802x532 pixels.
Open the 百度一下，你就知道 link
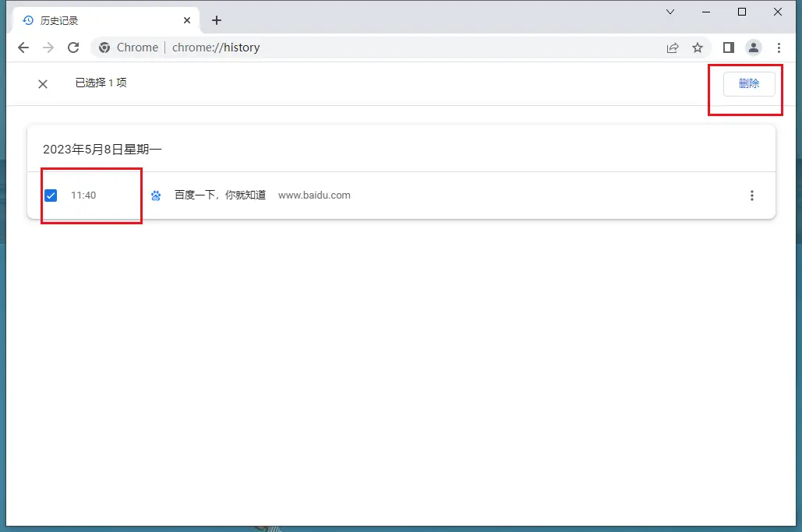click(x=220, y=196)
